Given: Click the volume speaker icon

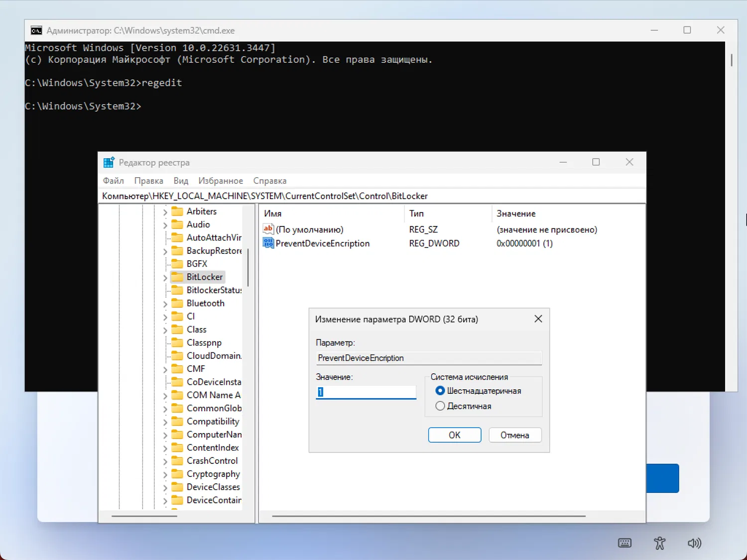Looking at the screenshot, I should (694, 543).
